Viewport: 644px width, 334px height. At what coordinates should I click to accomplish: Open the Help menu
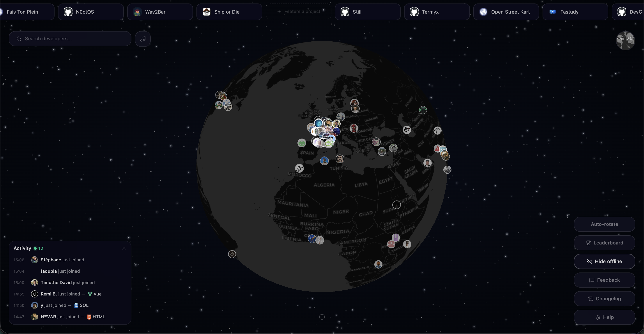(x=604, y=317)
